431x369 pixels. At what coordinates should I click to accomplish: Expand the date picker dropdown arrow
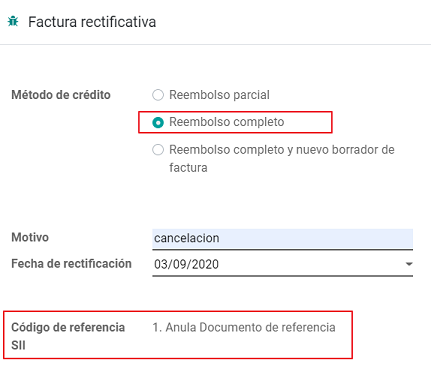pos(409,264)
